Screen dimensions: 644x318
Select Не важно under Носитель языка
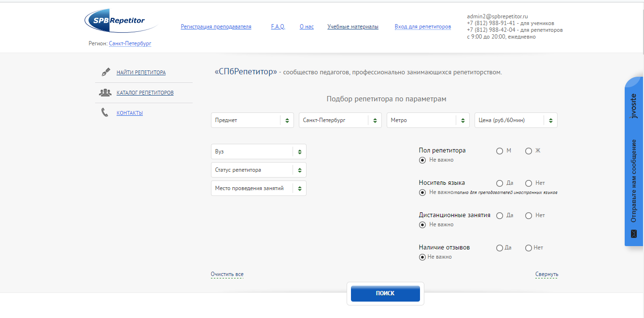(x=422, y=193)
